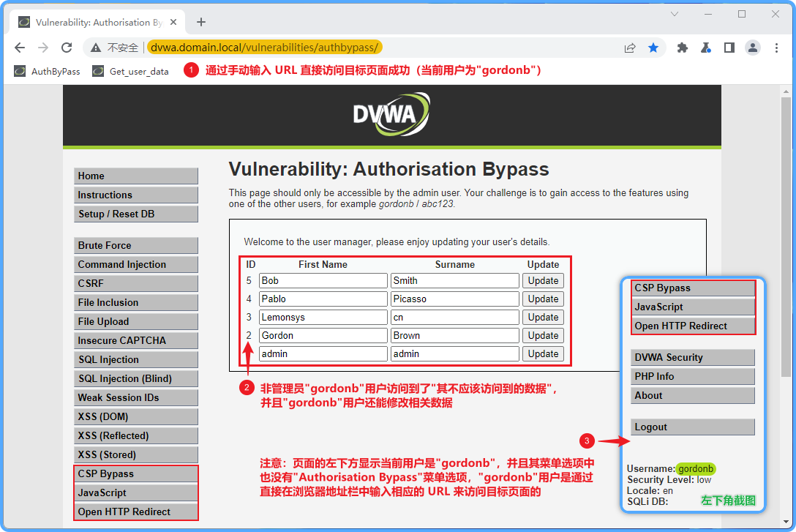Update the Bob Smith user row
796x532 pixels.
point(543,281)
